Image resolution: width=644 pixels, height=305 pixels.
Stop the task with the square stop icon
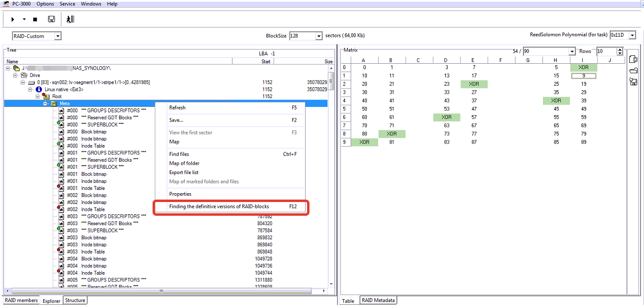[35, 20]
